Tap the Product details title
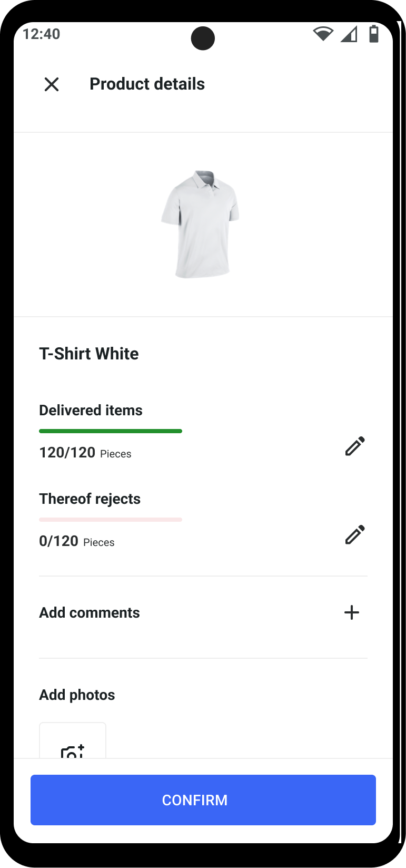The width and height of the screenshot is (406, 868). (147, 84)
